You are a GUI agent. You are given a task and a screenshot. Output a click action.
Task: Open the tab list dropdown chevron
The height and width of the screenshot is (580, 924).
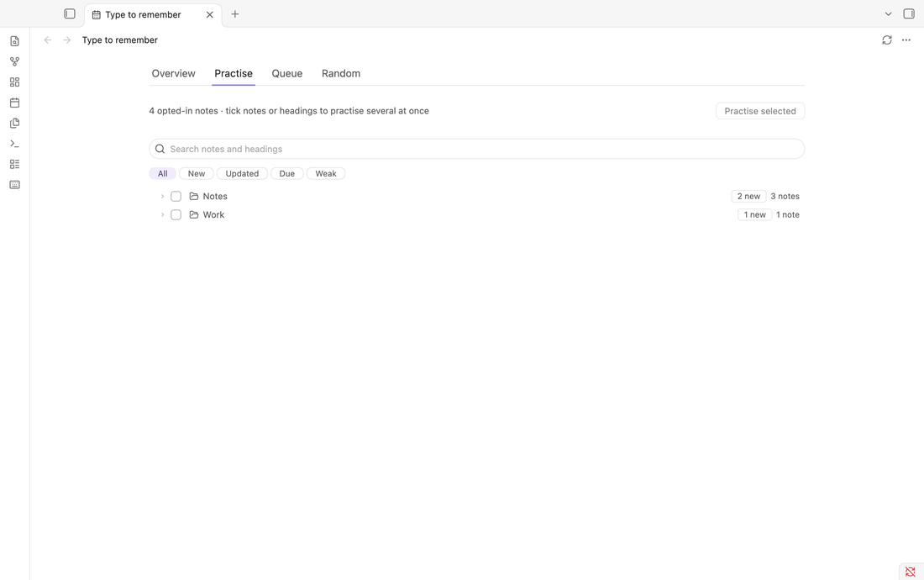(x=888, y=14)
